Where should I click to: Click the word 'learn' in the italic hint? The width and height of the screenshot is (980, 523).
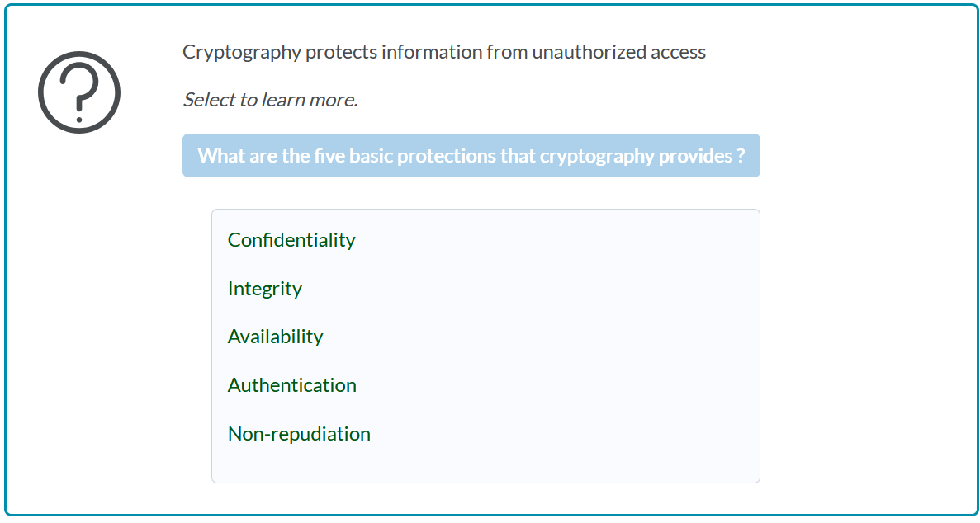[x=283, y=100]
